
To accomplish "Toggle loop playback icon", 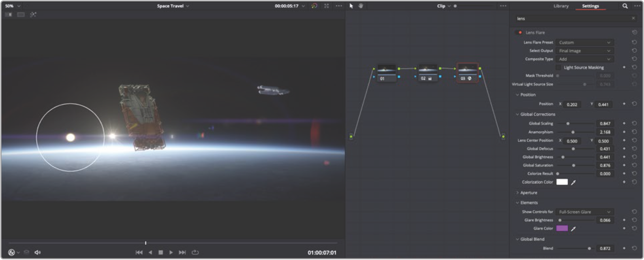I will click(x=195, y=252).
